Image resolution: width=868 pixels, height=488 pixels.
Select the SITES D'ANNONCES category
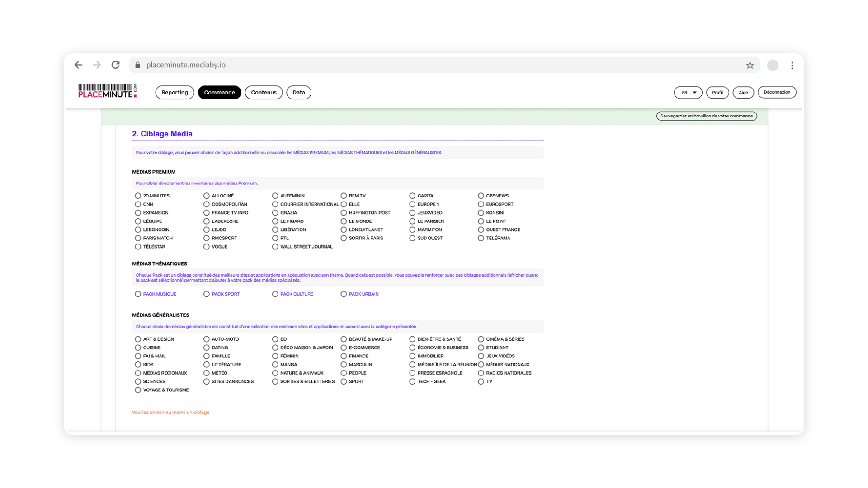[207, 381]
